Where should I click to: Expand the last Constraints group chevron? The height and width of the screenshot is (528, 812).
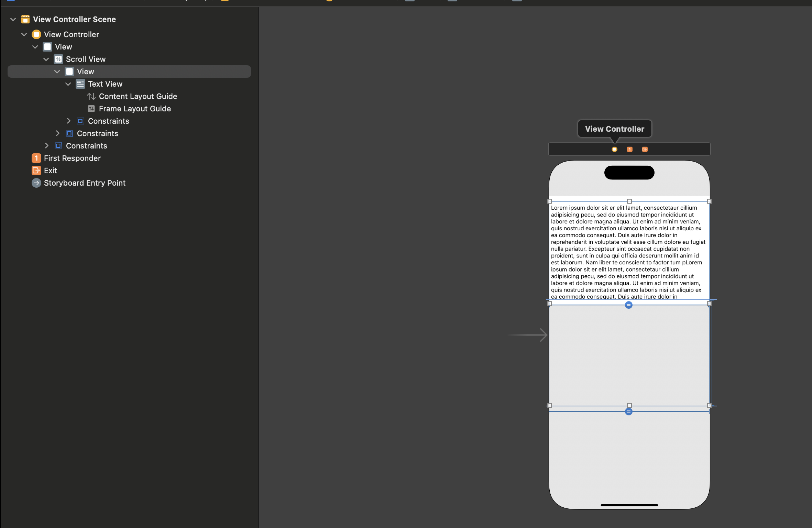[x=46, y=146]
